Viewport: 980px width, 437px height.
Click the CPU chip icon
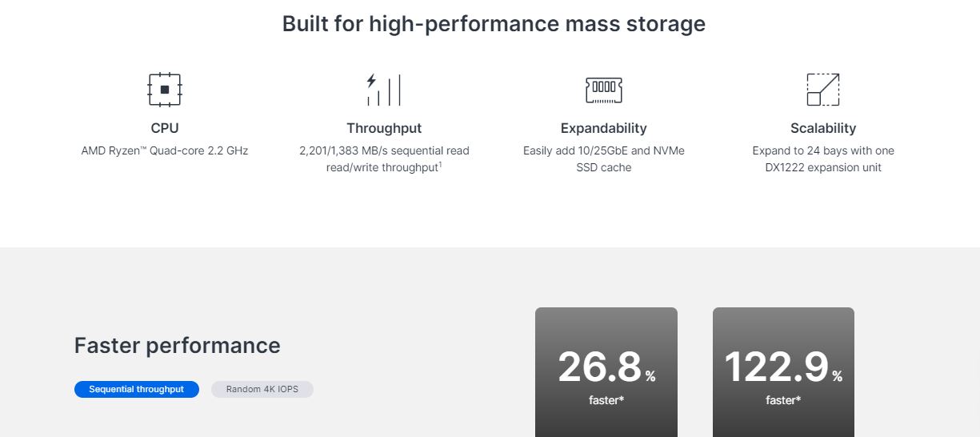click(165, 90)
